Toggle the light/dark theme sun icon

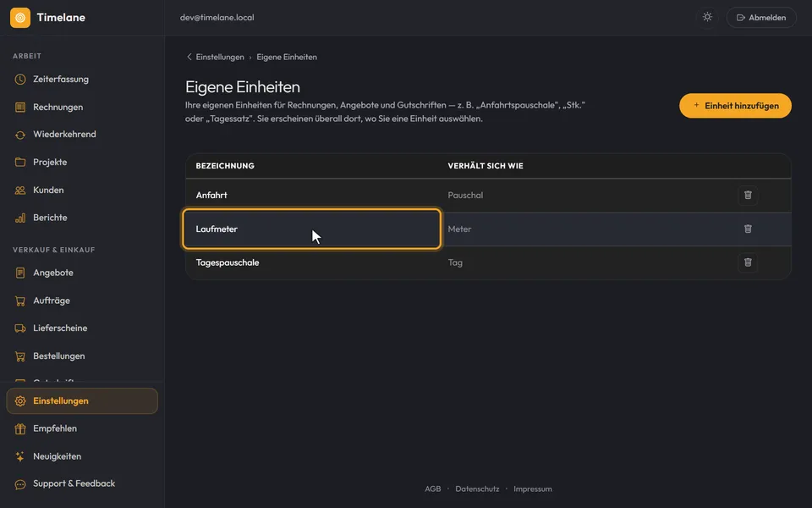tap(707, 17)
